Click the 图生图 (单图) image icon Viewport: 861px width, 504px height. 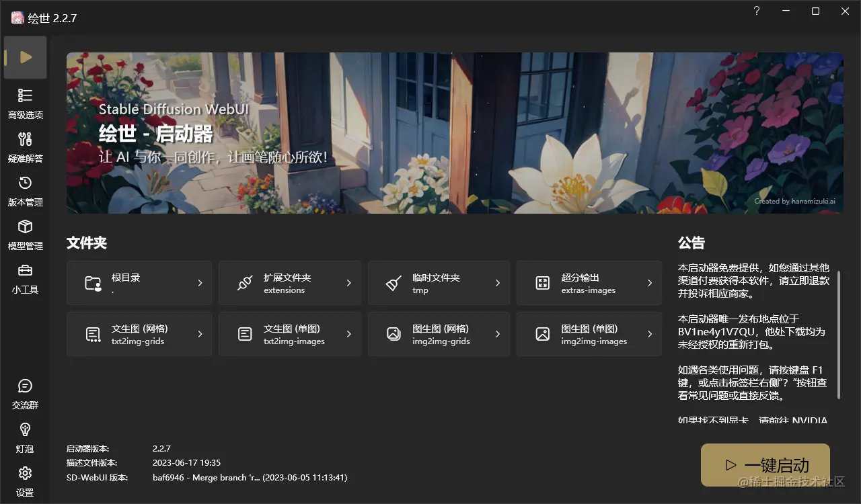(x=543, y=333)
